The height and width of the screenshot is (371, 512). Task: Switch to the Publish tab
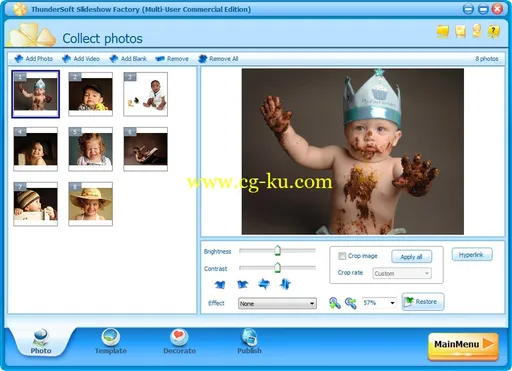tap(249, 341)
